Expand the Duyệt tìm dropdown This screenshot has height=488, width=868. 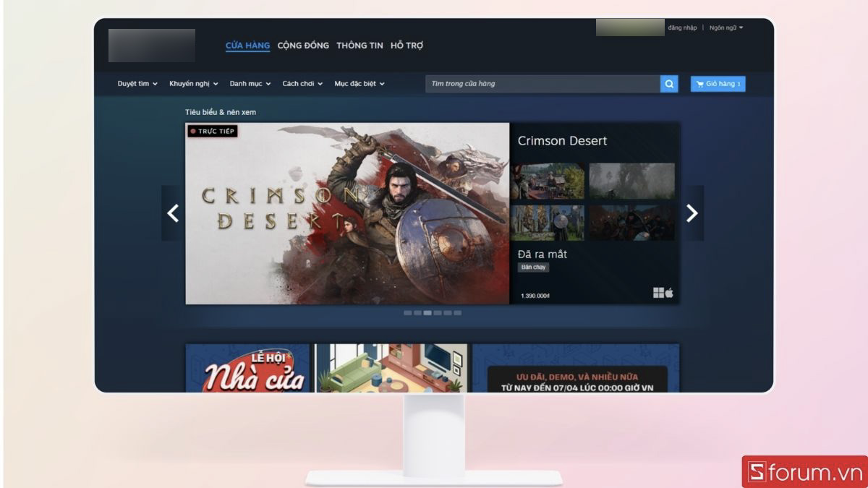(137, 84)
